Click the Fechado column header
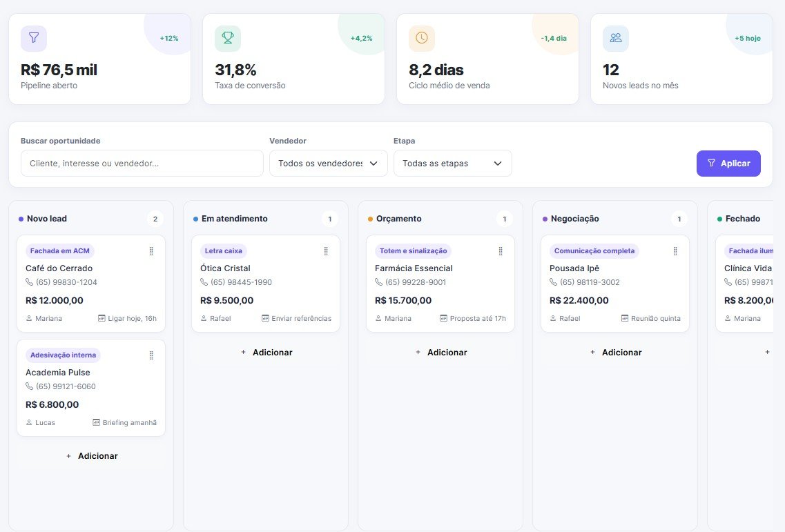The width and height of the screenshot is (785, 532). [x=743, y=219]
